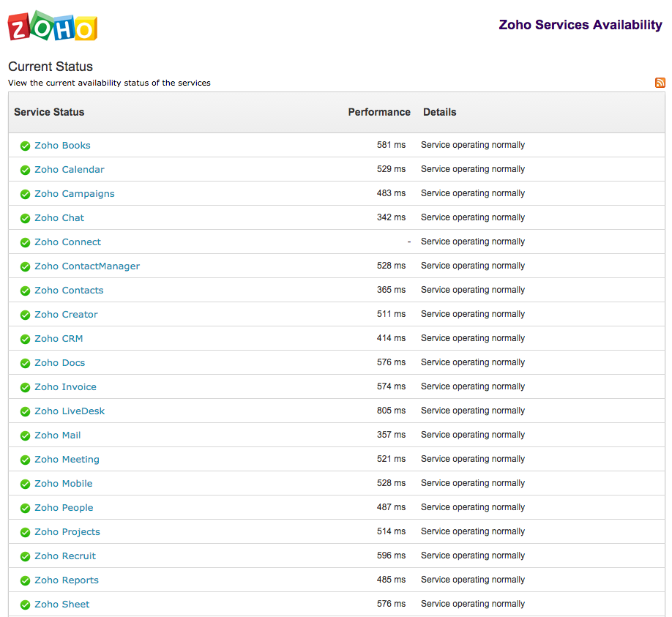Click status icon next to Zoho ContactManager
Screen dimensions: 672x617
click(26, 266)
